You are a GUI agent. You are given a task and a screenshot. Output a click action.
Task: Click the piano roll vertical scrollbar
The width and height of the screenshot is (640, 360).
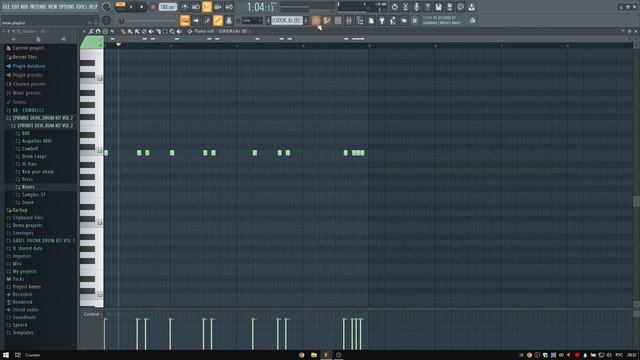(x=636, y=201)
